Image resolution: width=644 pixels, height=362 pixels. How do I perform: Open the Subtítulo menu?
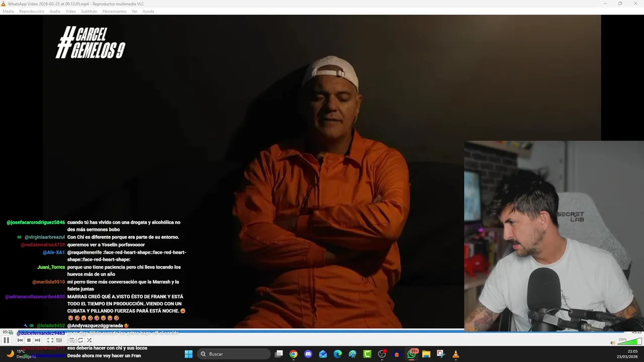click(x=89, y=11)
